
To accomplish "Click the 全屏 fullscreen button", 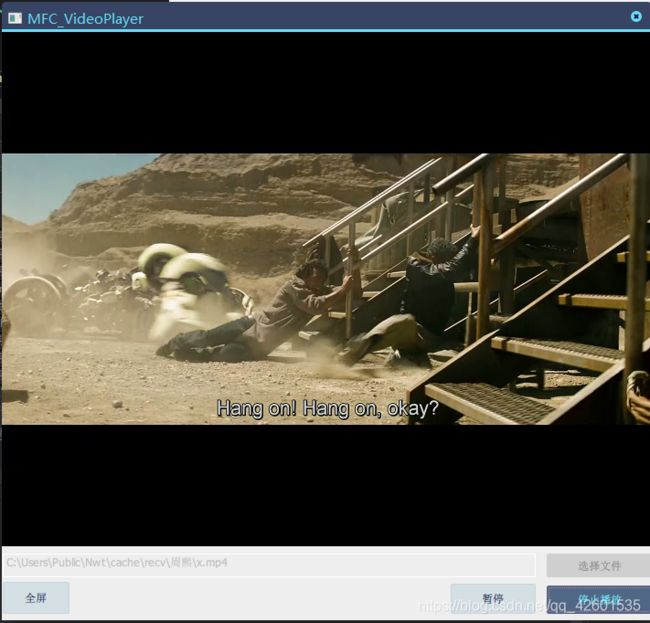I will (36, 597).
